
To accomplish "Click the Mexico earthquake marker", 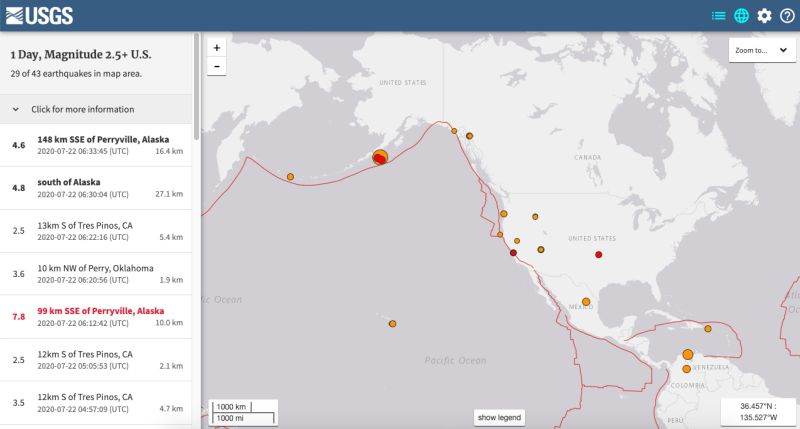I will [586, 302].
